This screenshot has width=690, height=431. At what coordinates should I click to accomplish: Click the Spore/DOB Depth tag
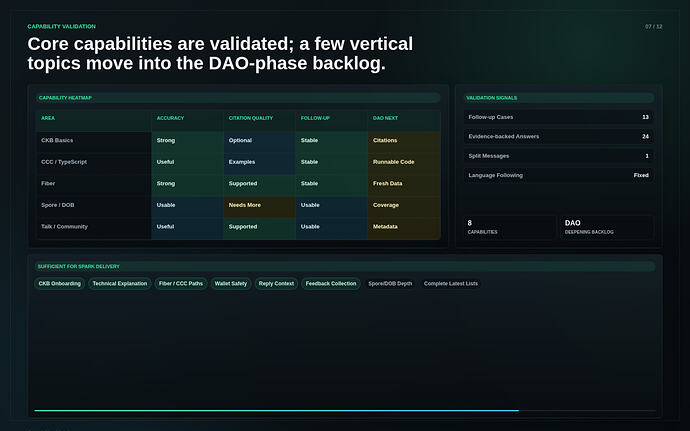point(390,284)
